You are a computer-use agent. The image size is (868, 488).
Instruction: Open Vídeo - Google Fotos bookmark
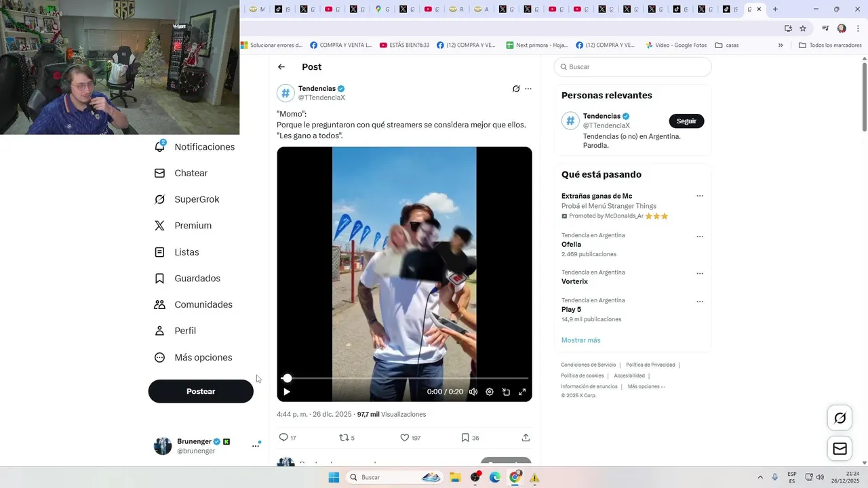(x=676, y=45)
